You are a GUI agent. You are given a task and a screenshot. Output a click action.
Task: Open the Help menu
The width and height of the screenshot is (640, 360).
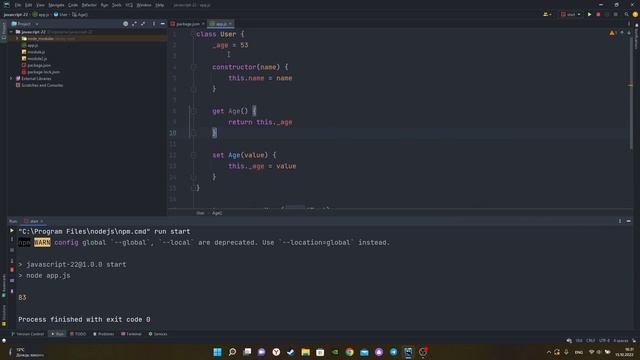160,5
